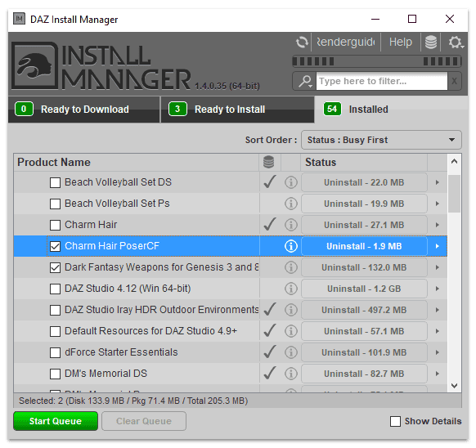Click the filter text input field
This screenshot has width=476, height=448.
tap(382, 81)
